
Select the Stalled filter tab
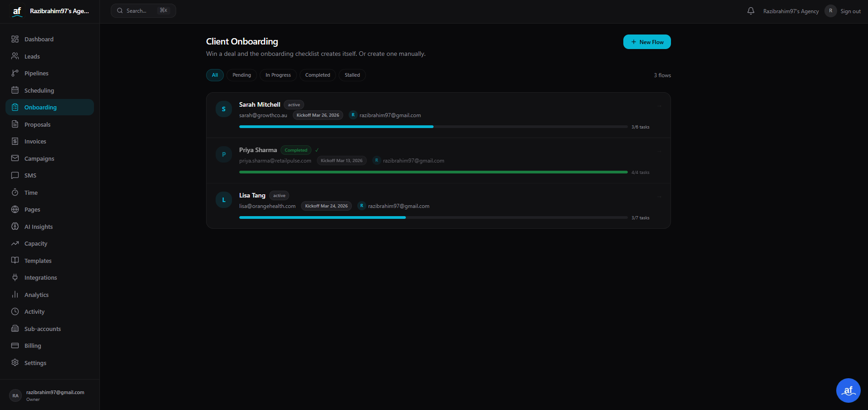352,75
